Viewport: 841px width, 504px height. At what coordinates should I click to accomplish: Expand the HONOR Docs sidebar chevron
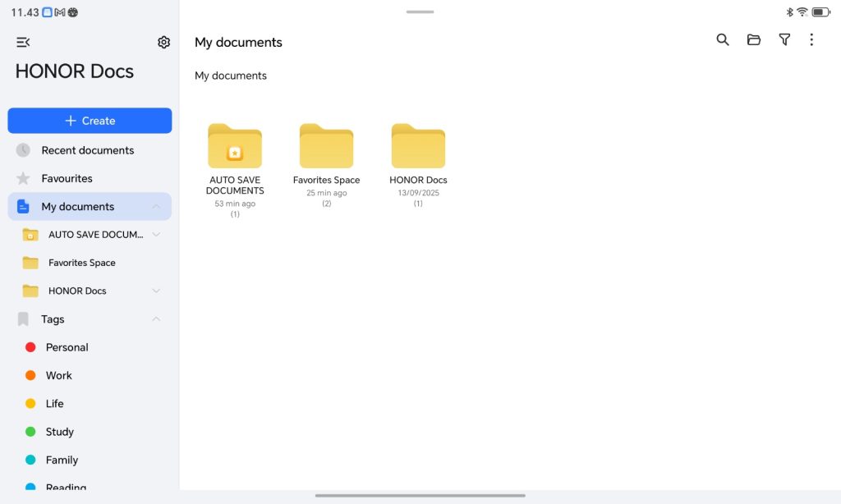[156, 291]
